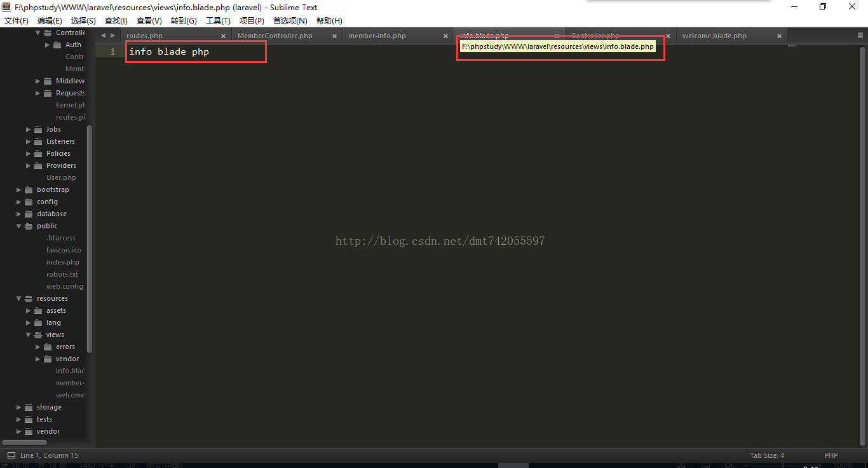Click the errors folder icon
The image size is (868, 468).
tap(48, 347)
